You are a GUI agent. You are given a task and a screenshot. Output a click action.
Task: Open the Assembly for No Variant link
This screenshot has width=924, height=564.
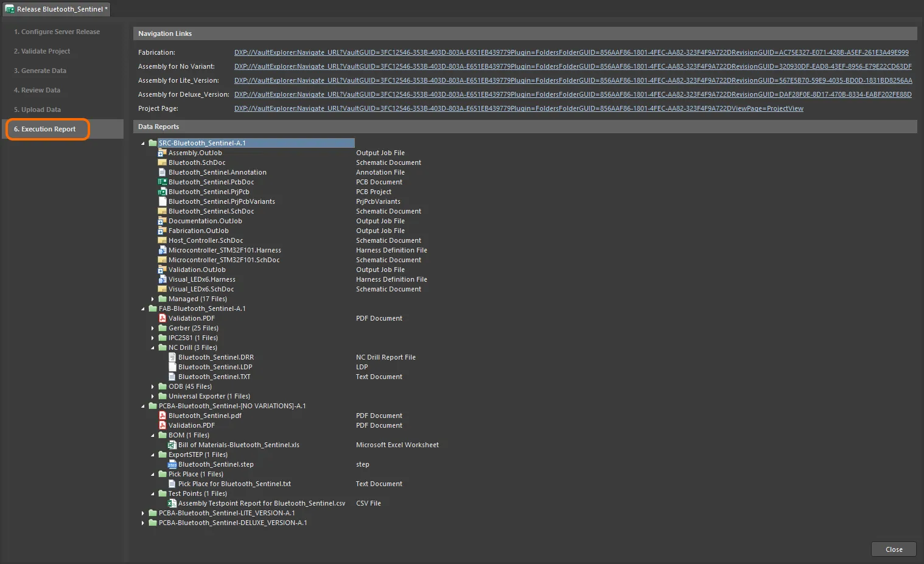pyautogui.click(x=573, y=66)
